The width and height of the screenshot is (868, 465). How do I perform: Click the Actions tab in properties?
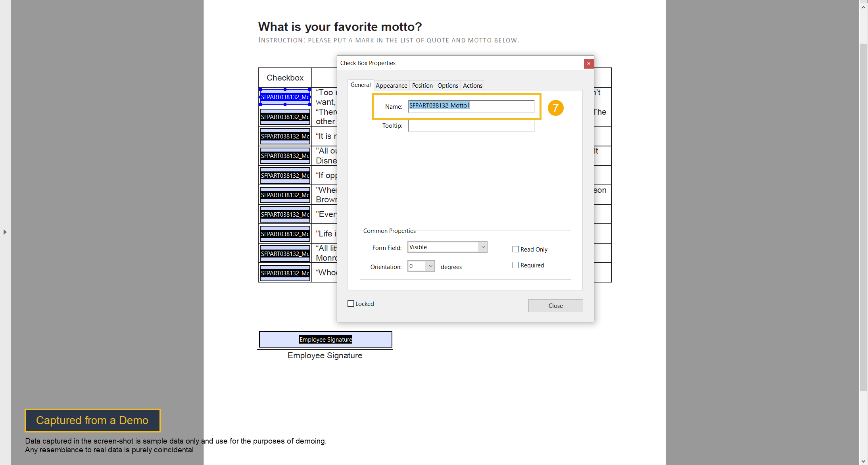pyautogui.click(x=472, y=85)
